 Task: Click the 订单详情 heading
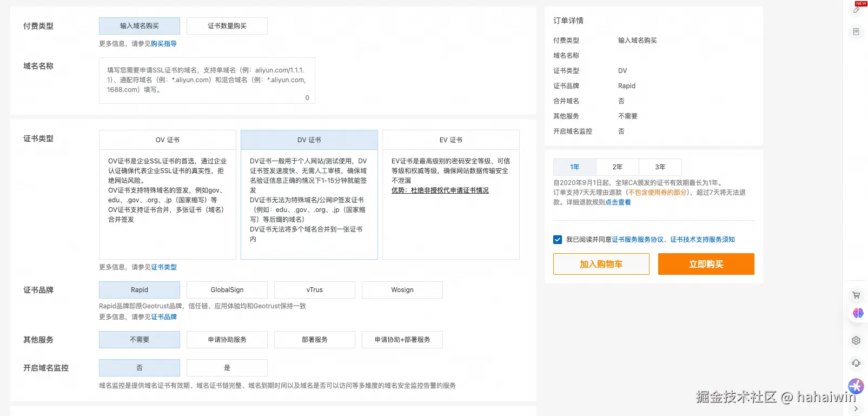click(x=568, y=21)
